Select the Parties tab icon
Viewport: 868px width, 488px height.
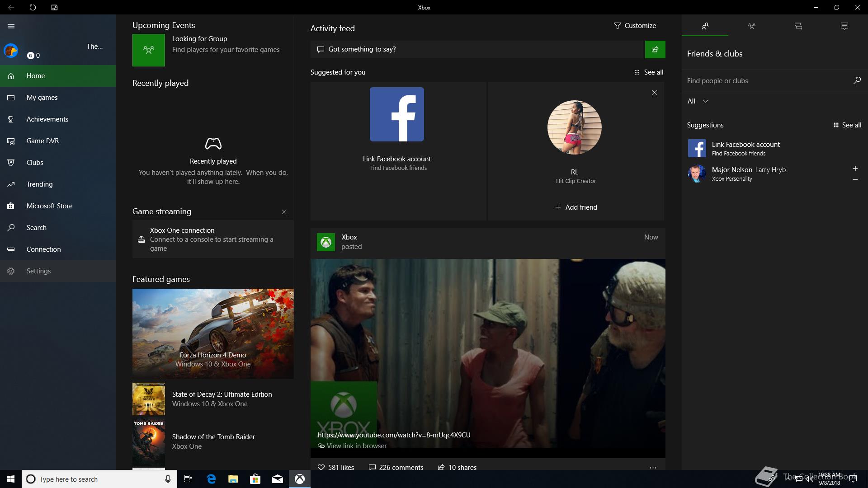751,26
